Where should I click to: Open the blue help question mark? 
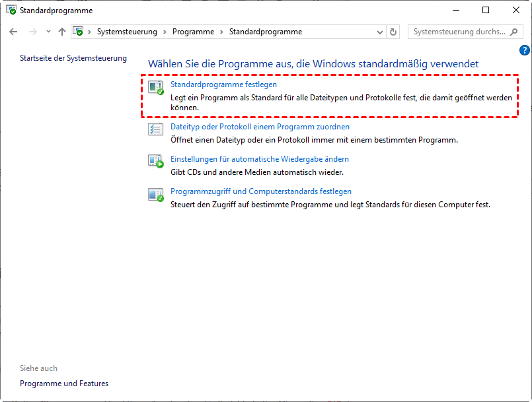pyautogui.click(x=524, y=50)
